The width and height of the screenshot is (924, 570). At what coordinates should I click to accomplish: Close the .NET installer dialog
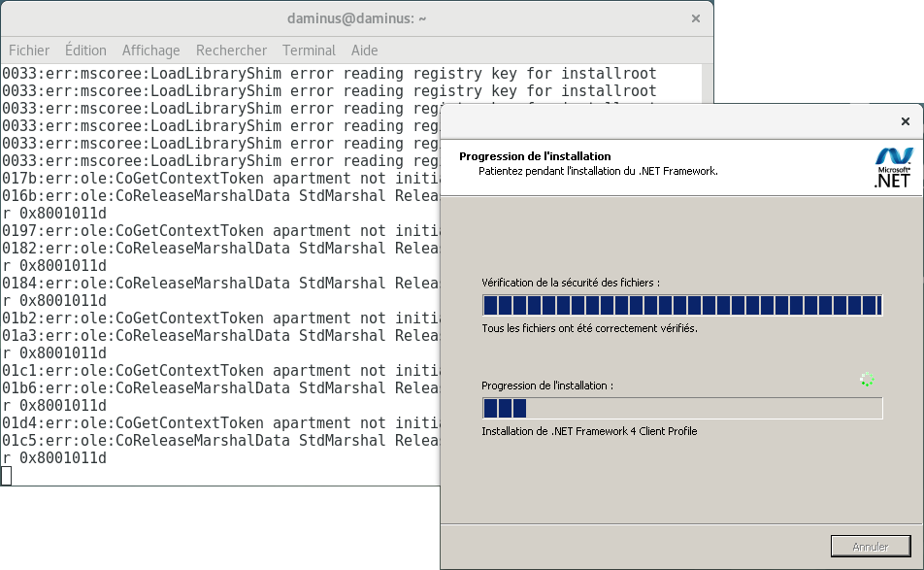pyautogui.click(x=905, y=122)
